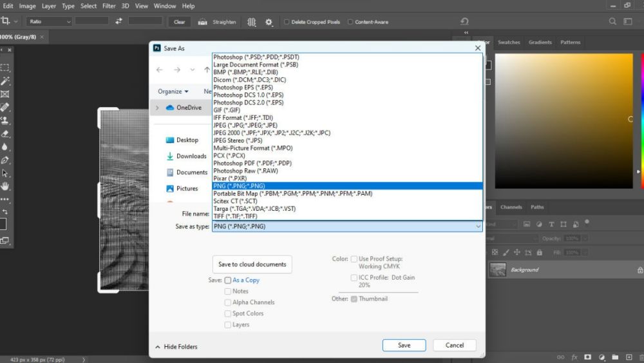Toggle Use Proof Setup checkbox
The image size is (644, 363).
tap(354, 259)
